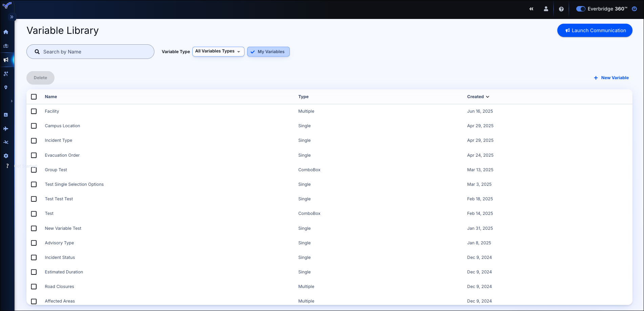
Task: Open the bar chart reports sidebar icon
Action: tap(6, 115)
